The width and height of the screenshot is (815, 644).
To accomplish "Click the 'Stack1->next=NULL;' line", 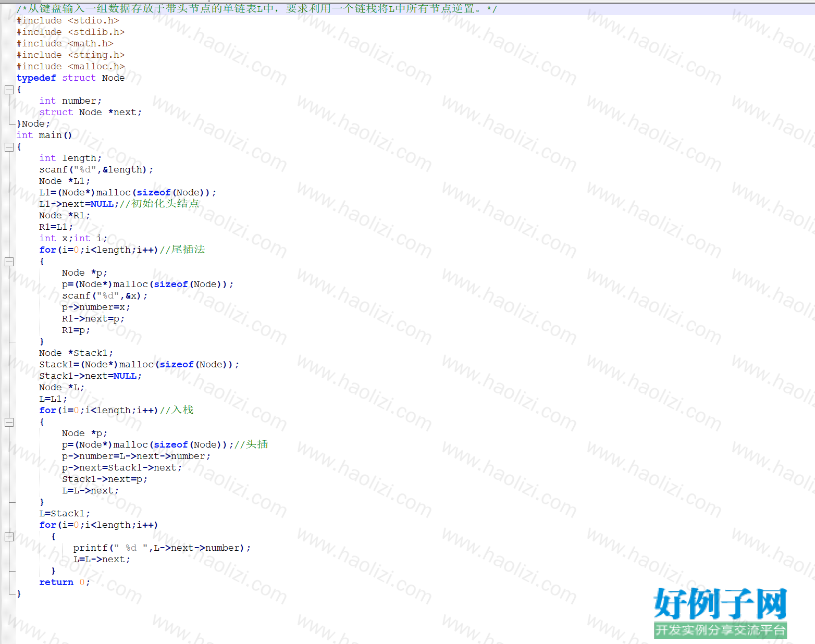I will 90,376.
